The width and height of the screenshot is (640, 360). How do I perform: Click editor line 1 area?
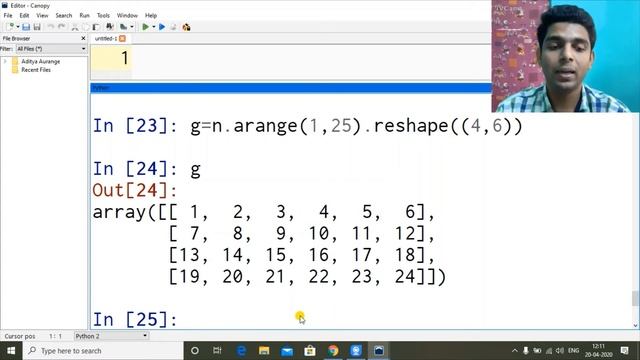[x=291, y=58]
